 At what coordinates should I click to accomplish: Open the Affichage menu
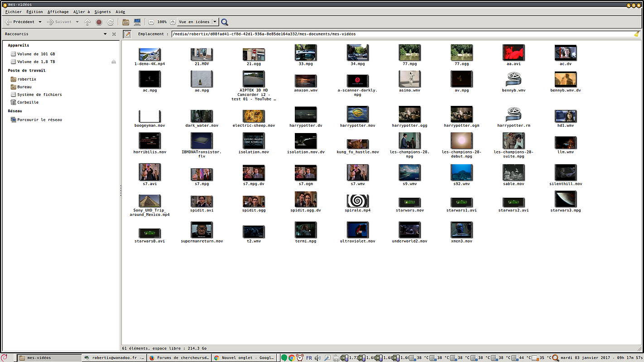click(58, 12)
